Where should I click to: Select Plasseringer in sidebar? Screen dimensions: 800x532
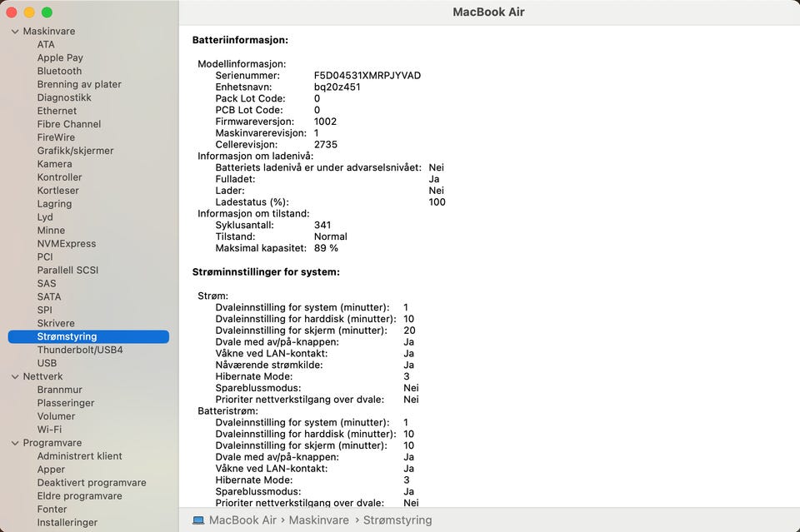coord(66,403)
